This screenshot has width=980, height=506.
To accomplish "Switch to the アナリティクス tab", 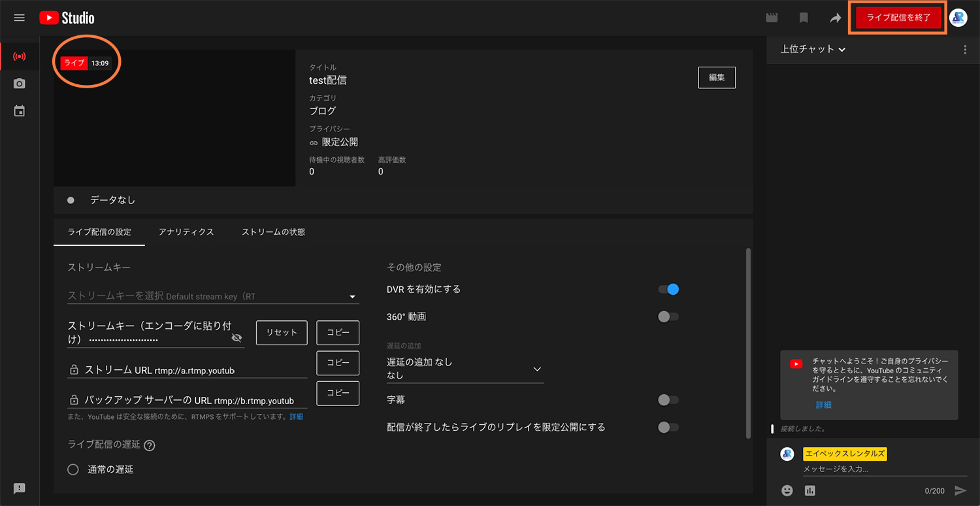I will pos(186,231).
